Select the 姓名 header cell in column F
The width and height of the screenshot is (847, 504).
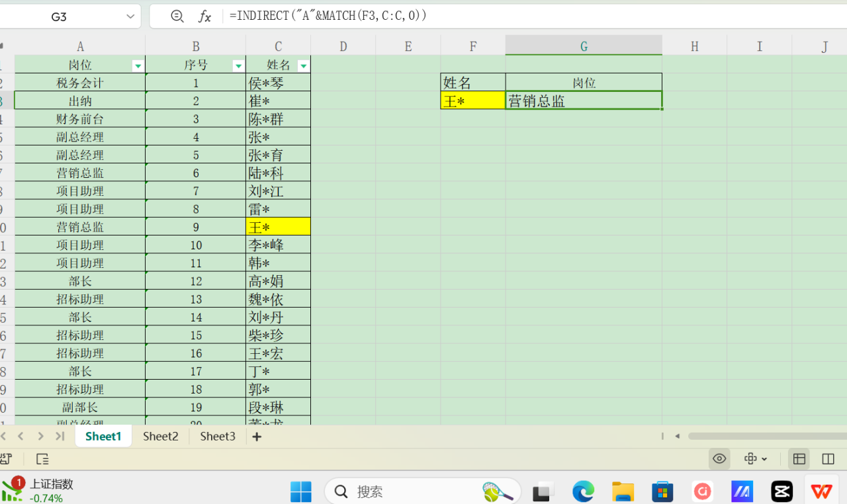473,83
